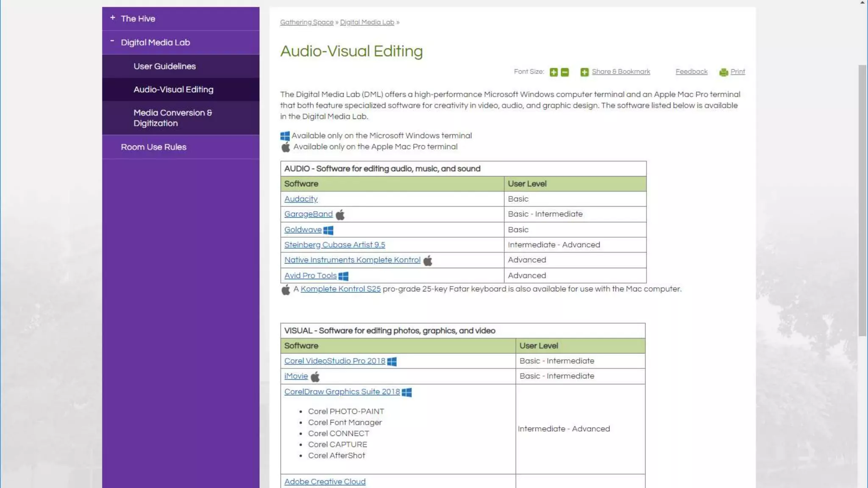Image resolution: width=868 pixels, height=488 pixels.
Task: Click the printer icon
Action: tap(723, 72)
